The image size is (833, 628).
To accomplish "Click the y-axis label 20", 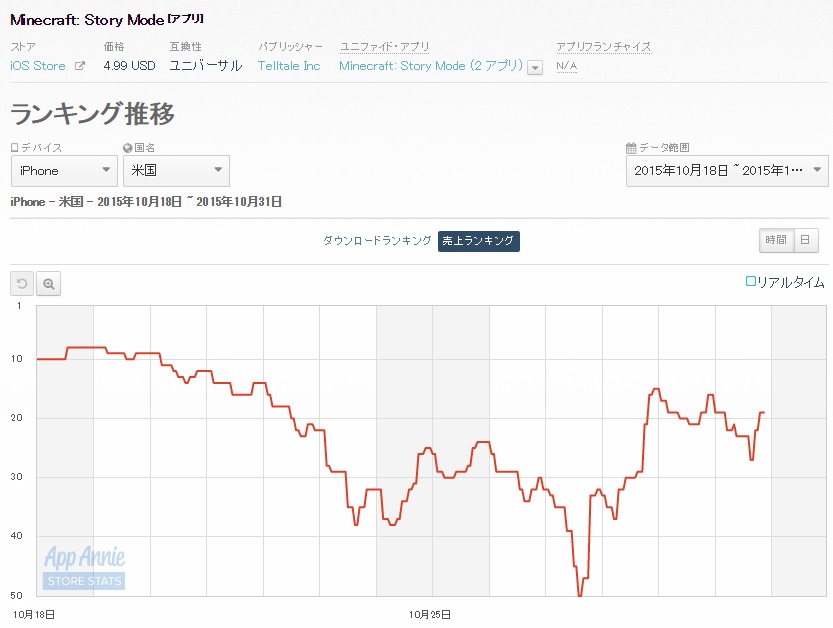I will 16,418.
